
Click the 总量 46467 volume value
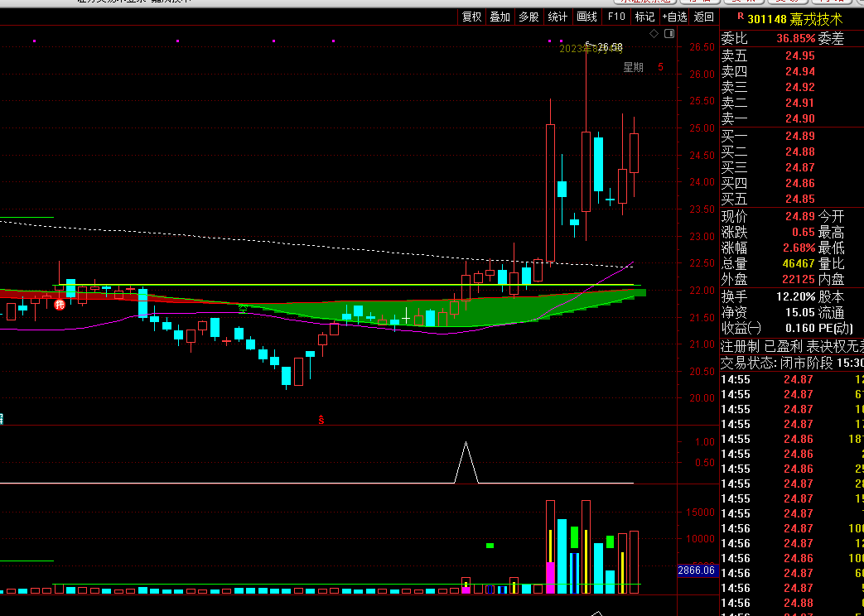click(799, 264)
